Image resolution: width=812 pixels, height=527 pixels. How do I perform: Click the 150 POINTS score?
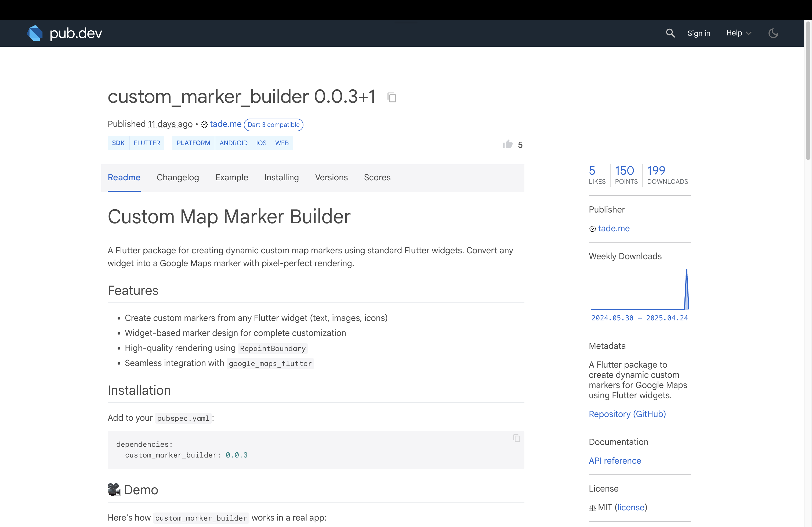(x=626, y=175)
